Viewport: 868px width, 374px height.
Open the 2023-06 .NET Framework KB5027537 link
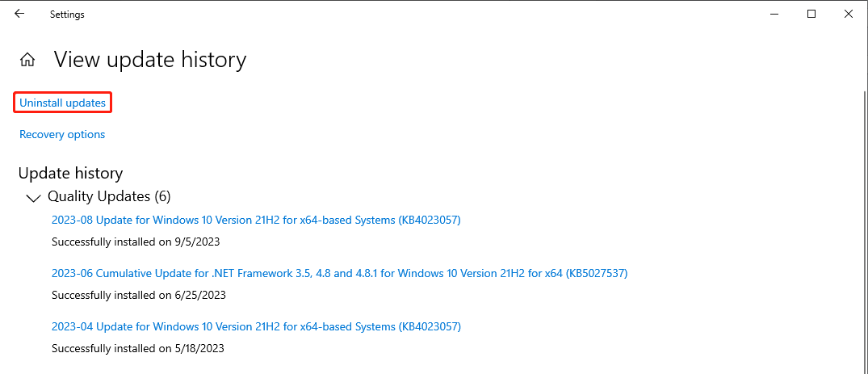(339, 273)
